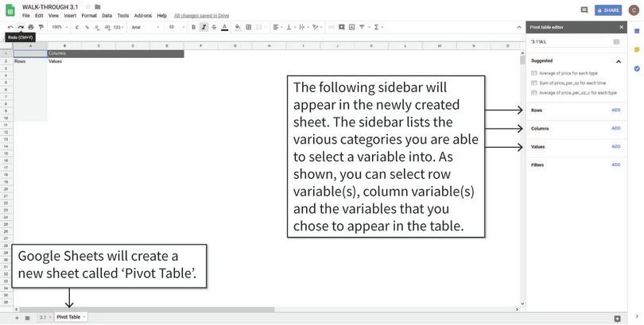This screenshot has height=325, width=644.
Task: Click ADD next to Rows
Action: 616,110
